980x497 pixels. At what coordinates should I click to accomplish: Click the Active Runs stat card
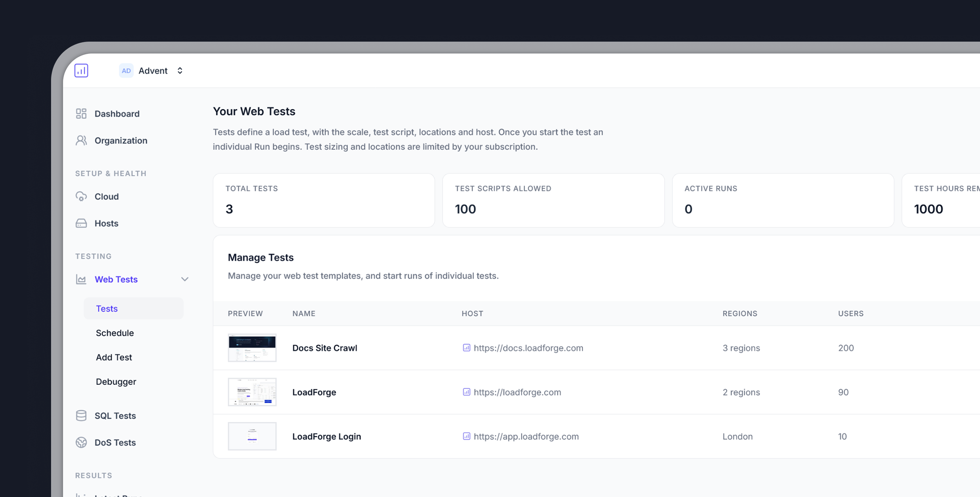[x=783, y=200]
